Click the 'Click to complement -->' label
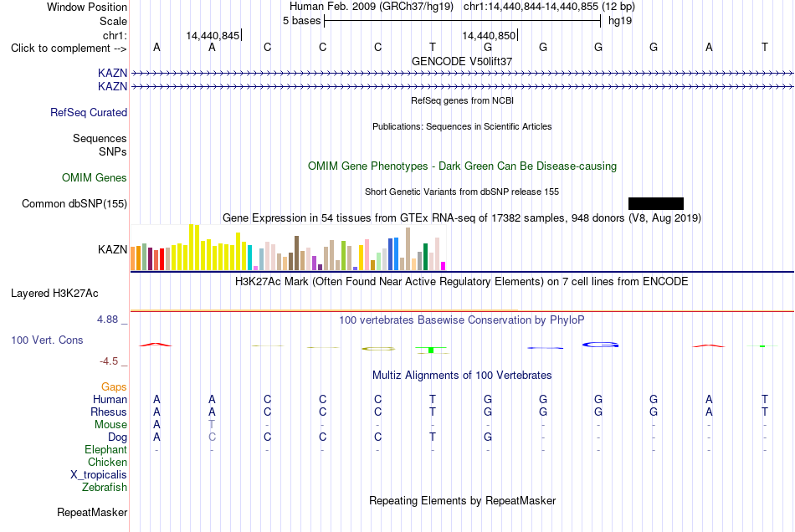795x532 pixels. tap(69, 49)
